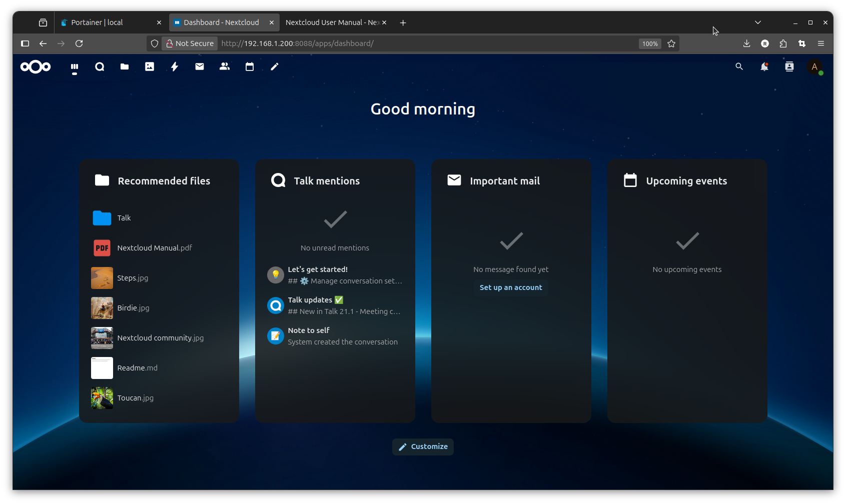846x504 pixels.
Task: Open a new browser tab
Action: 403,22
